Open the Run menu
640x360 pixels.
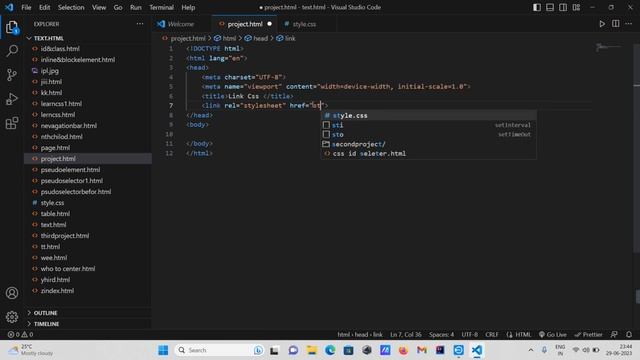point(136,7)
